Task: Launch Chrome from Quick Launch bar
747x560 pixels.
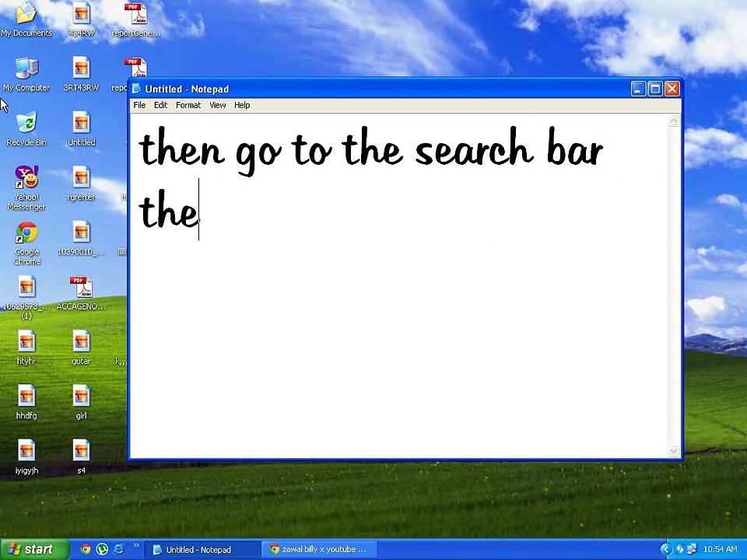Action: (x=86, y=550)
